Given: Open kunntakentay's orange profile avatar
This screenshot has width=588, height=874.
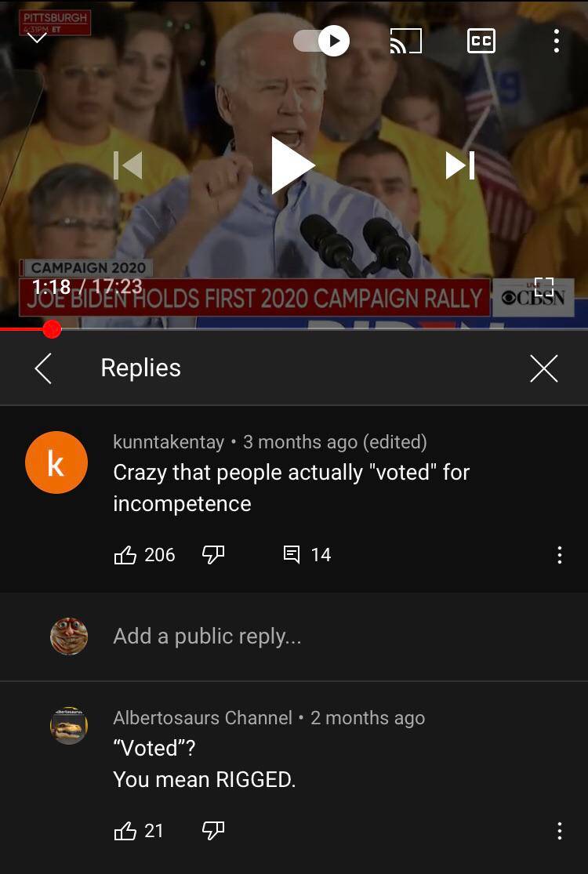Looking at the screenshot, I should [56, 462].
